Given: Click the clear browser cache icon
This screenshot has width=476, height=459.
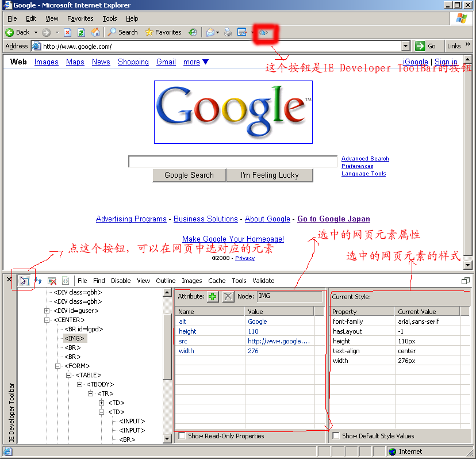Looking at the screenshot, I should pyautogui.click(x=52, y=281).
